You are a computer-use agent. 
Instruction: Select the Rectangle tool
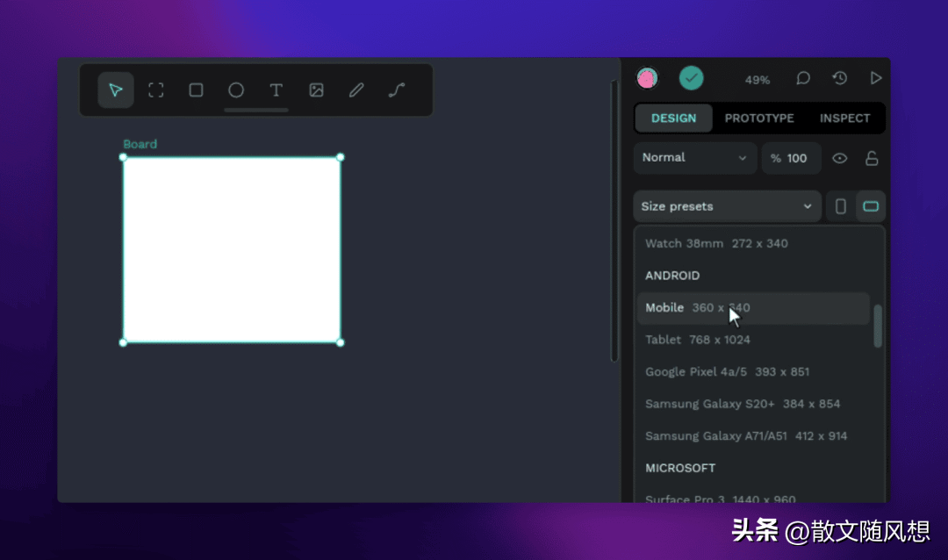pyautogui.click(x=196, y=90)
